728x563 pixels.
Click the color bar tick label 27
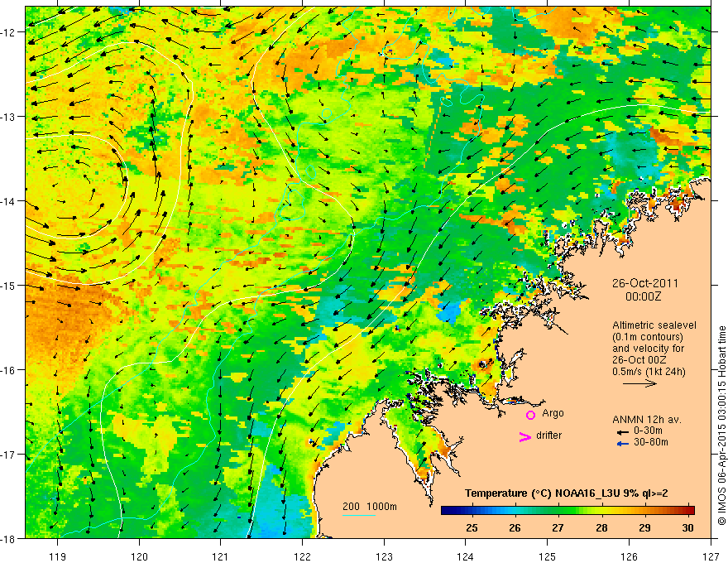(x=558, y=527)
